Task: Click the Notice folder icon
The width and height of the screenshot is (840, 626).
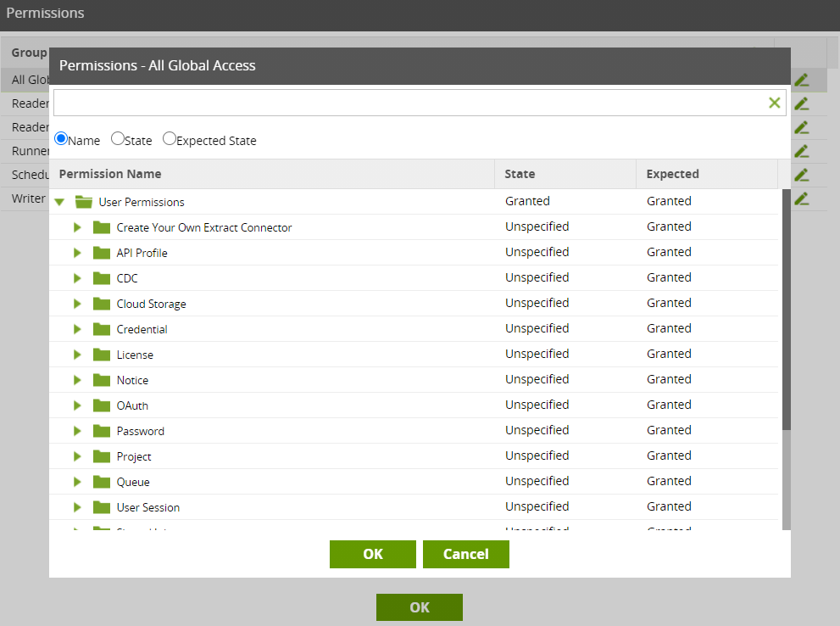Action: [x=101, y=380]
